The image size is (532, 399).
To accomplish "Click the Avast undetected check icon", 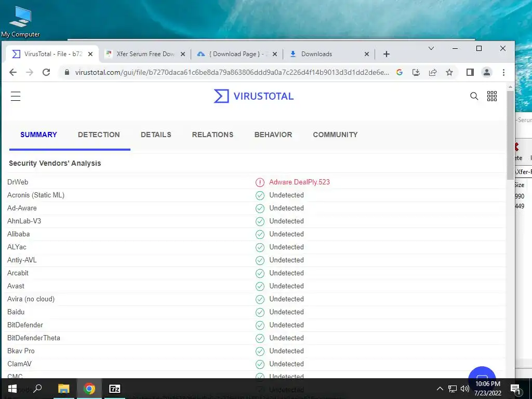I will pos(260,286).
